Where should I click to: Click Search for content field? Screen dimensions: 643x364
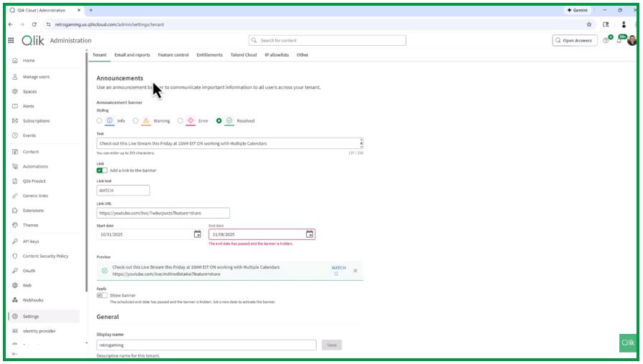(x=328, y=41)
